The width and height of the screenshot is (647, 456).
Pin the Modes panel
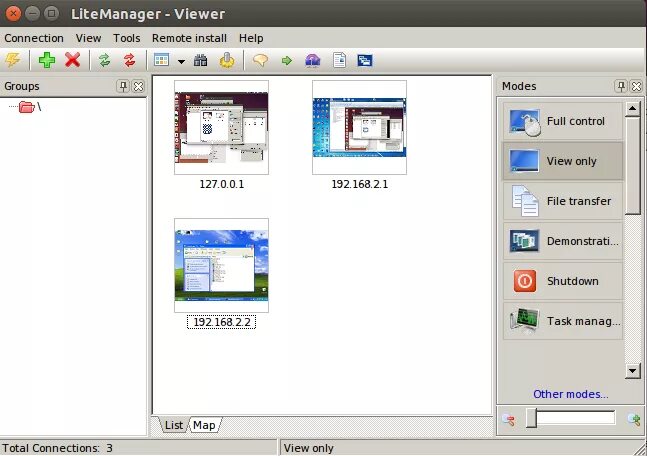point(621,86)
